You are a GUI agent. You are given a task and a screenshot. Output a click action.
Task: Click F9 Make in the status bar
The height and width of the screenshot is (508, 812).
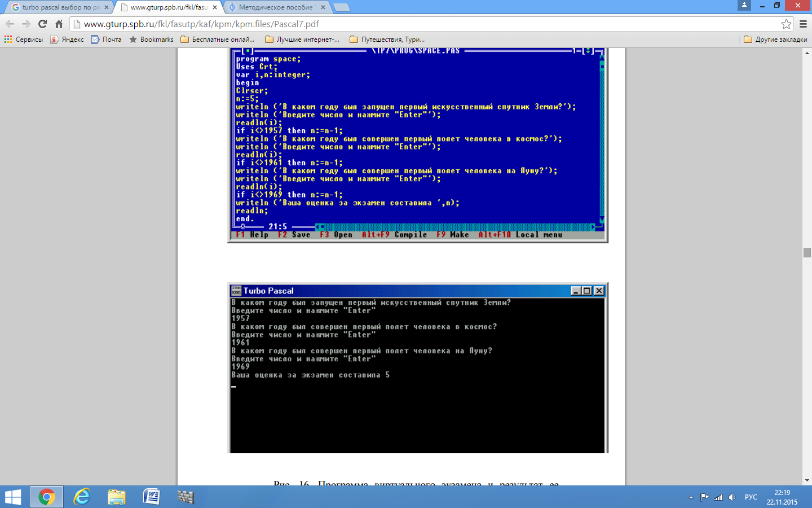coord(453,235)
